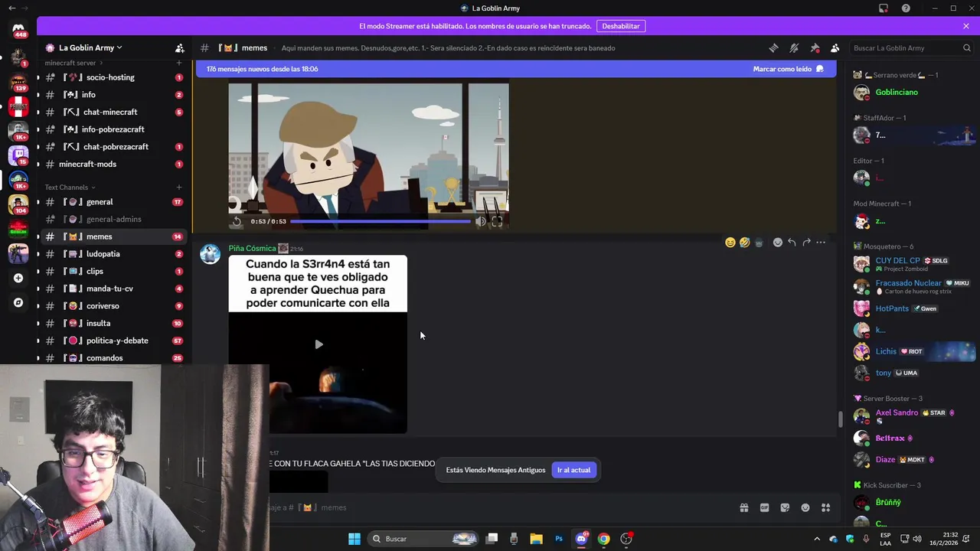The height and width of the screenshot is (551, 980).
Task: Toggle the member list icon
Action: [x=835, y=48]
